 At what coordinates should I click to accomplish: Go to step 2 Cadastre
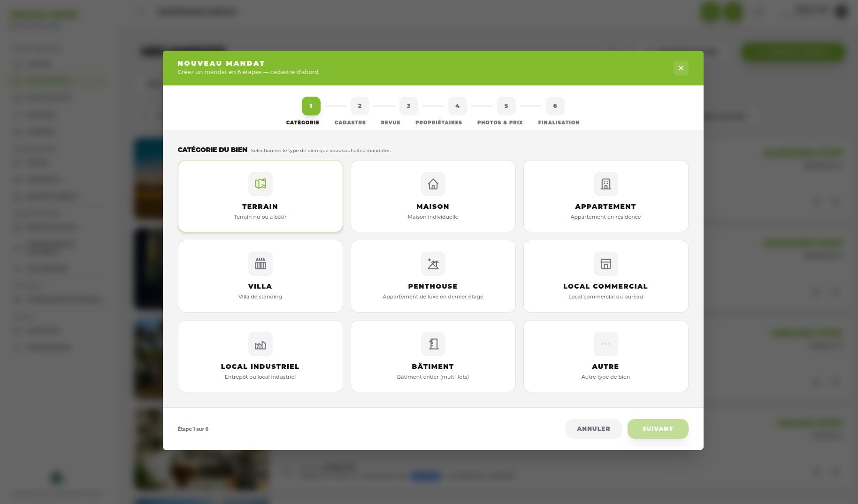pyautogui.click(x=360, y=106)
